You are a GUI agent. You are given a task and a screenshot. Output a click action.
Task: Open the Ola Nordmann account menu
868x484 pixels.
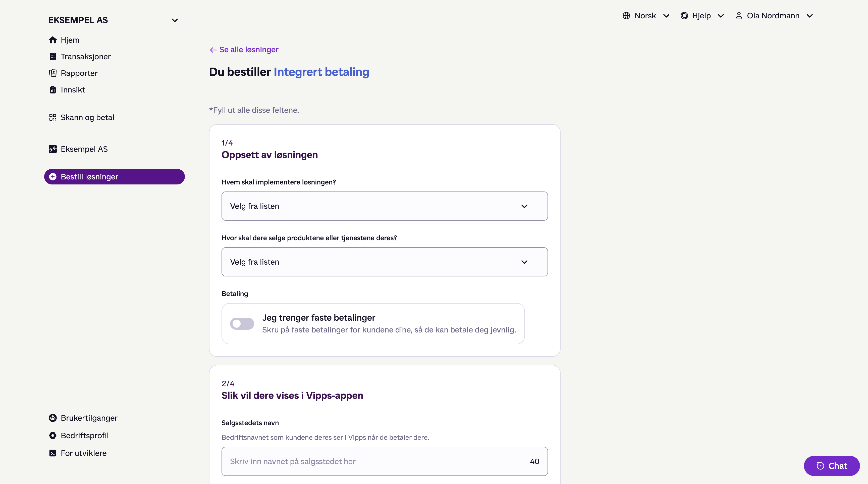point(774,16)
